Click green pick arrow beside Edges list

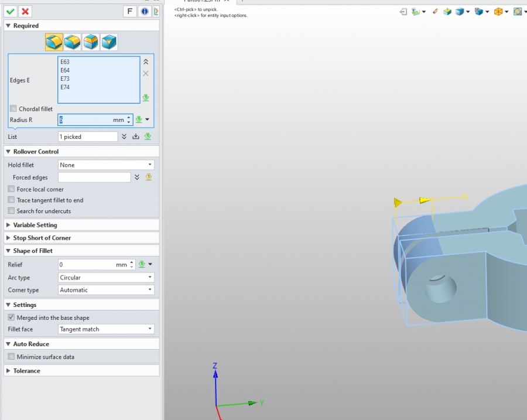click(146, 97)
